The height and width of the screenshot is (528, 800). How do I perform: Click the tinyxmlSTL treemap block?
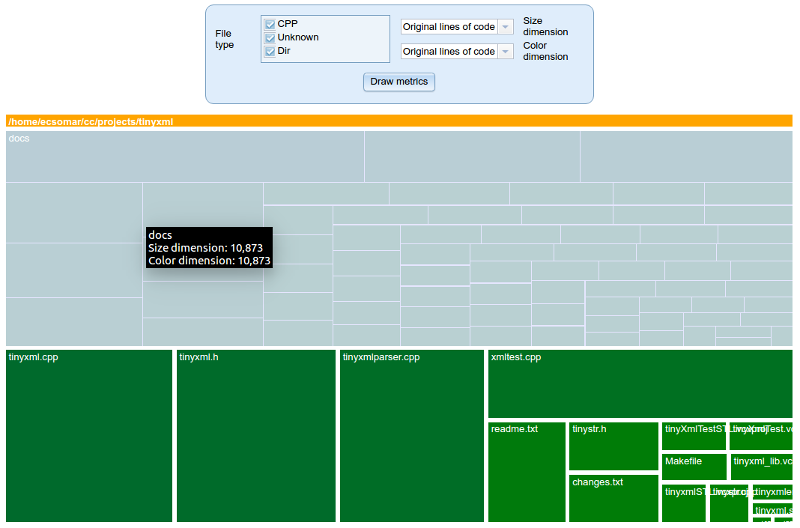pos(684,503)
